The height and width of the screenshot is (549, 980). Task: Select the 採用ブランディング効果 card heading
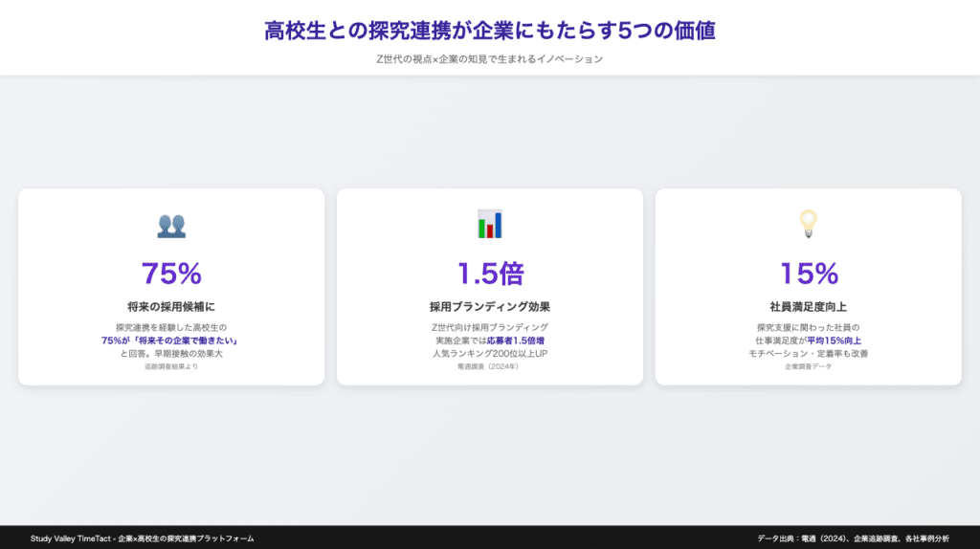(x=489, y=307)
